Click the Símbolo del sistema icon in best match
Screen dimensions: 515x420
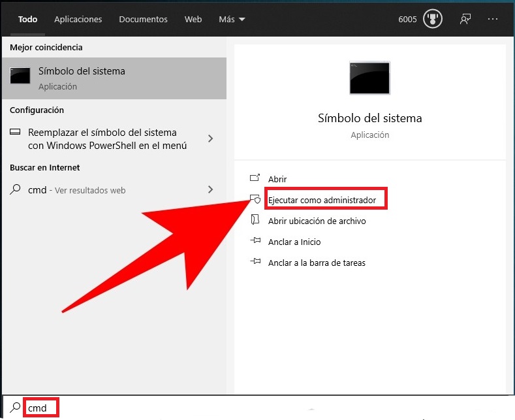point(20,75)
